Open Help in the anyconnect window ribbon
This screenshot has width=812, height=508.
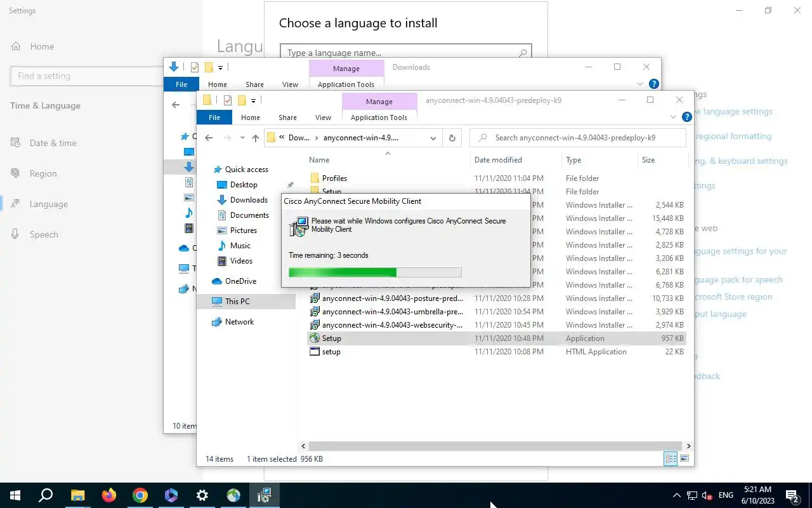[686, 117]
